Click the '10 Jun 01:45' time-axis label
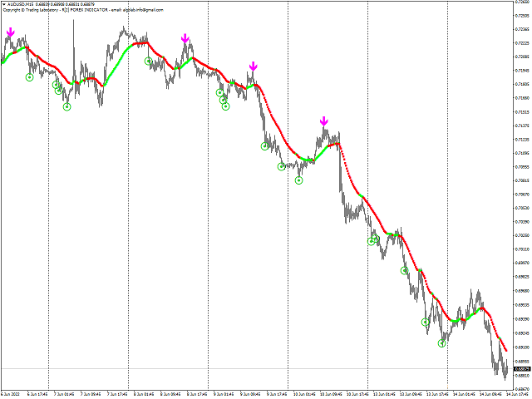 pyautogui.click(x=303, y=394)
